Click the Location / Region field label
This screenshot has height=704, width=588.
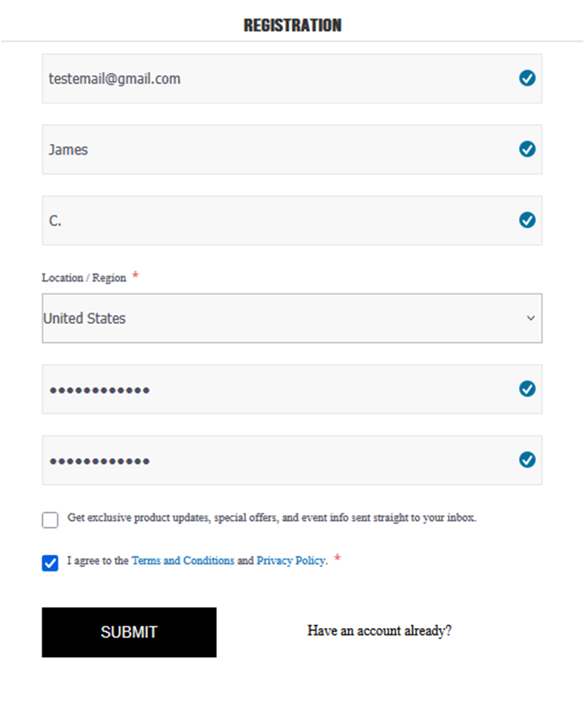click(84, 278)
